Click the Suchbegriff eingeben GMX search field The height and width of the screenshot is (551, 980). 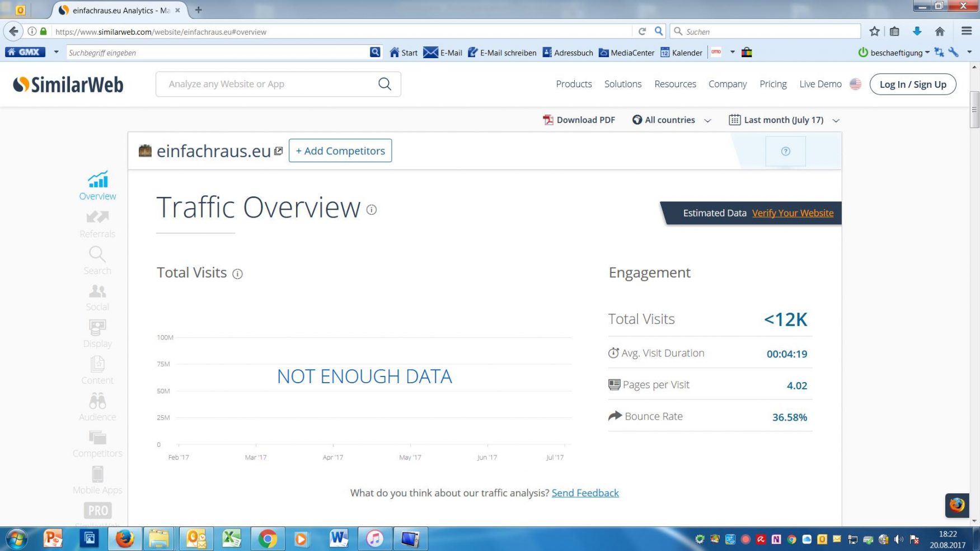(x=217, y=53)
